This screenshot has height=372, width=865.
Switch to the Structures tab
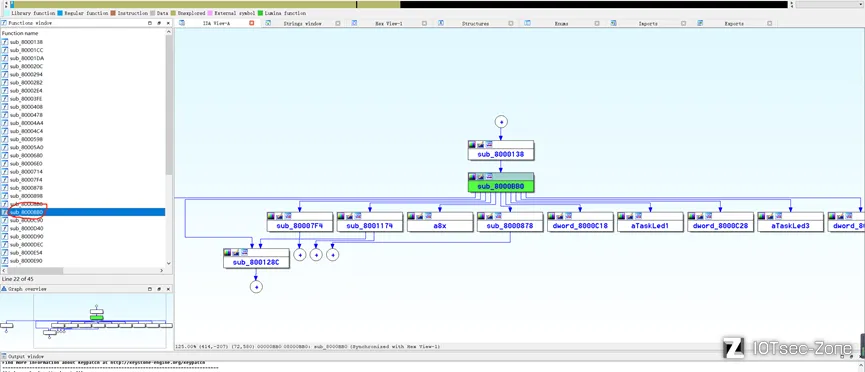(x=476, y=23)
